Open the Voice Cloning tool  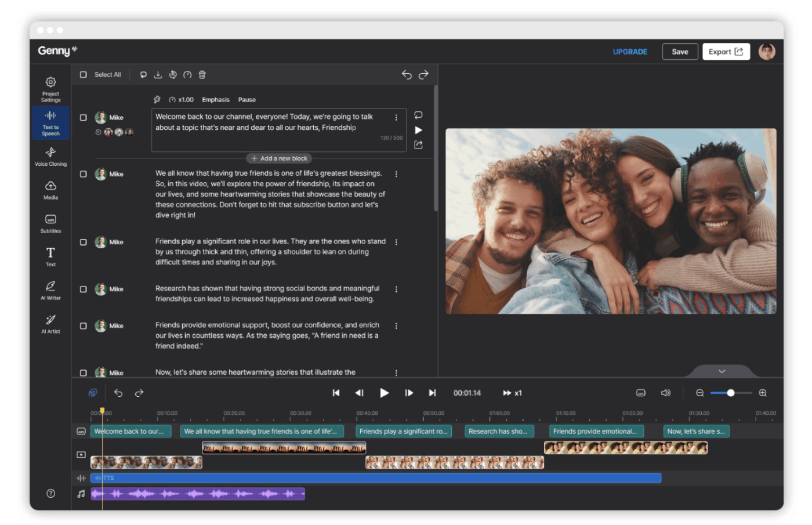50,155
